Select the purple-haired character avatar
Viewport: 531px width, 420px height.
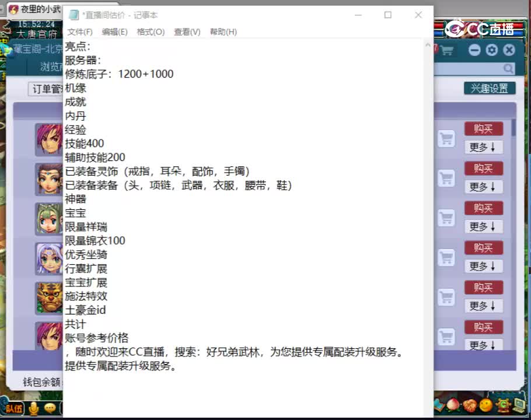[50, 258]
